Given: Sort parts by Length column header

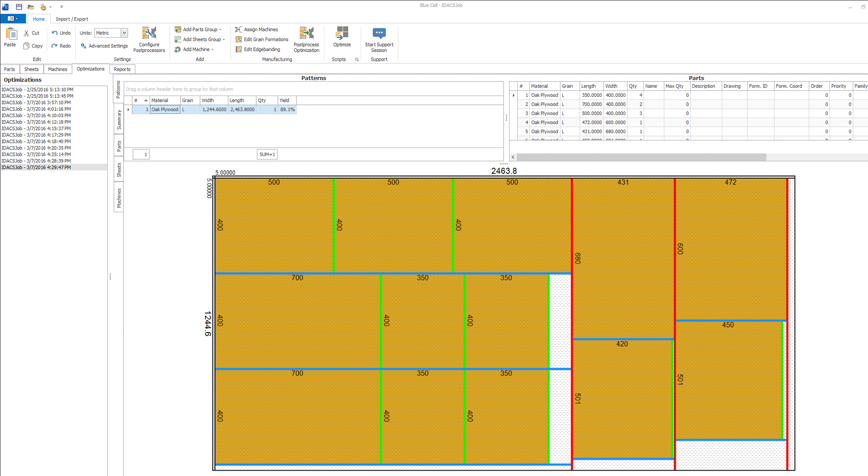Looking at the screenshot, I should pyautogui.click(x=591, y=86).
